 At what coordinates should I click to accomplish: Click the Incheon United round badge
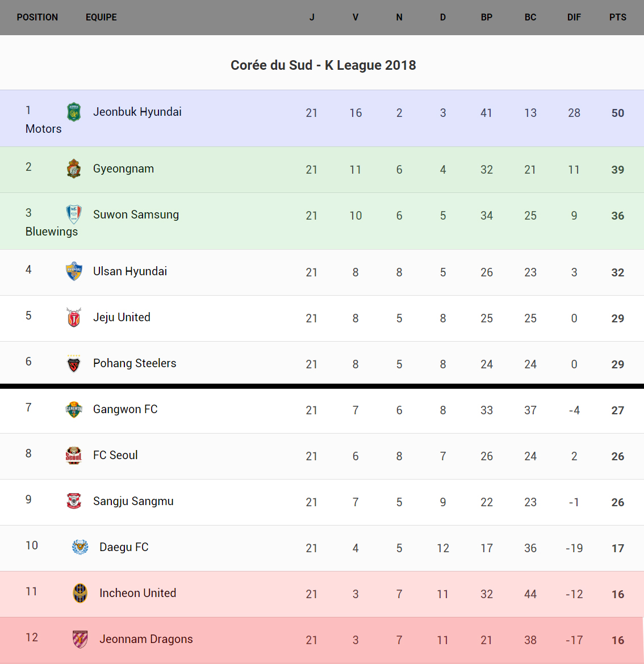pos(80,593)
